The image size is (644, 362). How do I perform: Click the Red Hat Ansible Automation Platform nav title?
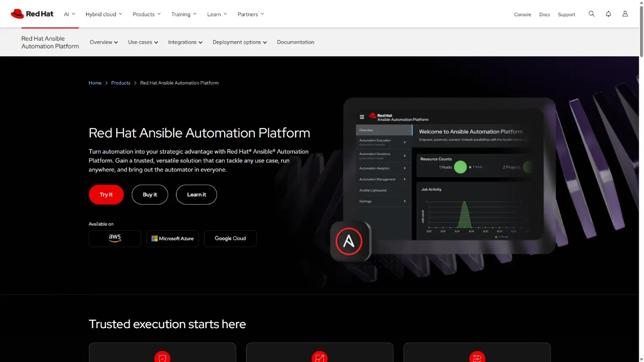tap(50, 42)
